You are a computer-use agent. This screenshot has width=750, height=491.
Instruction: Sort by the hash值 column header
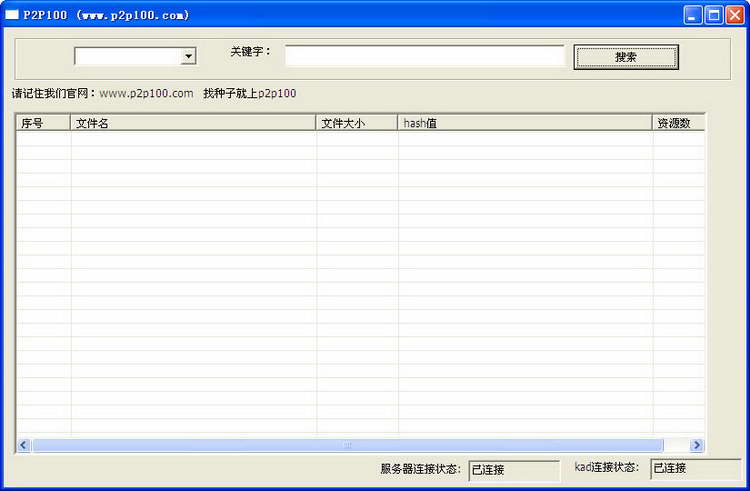tap(525, 123)
